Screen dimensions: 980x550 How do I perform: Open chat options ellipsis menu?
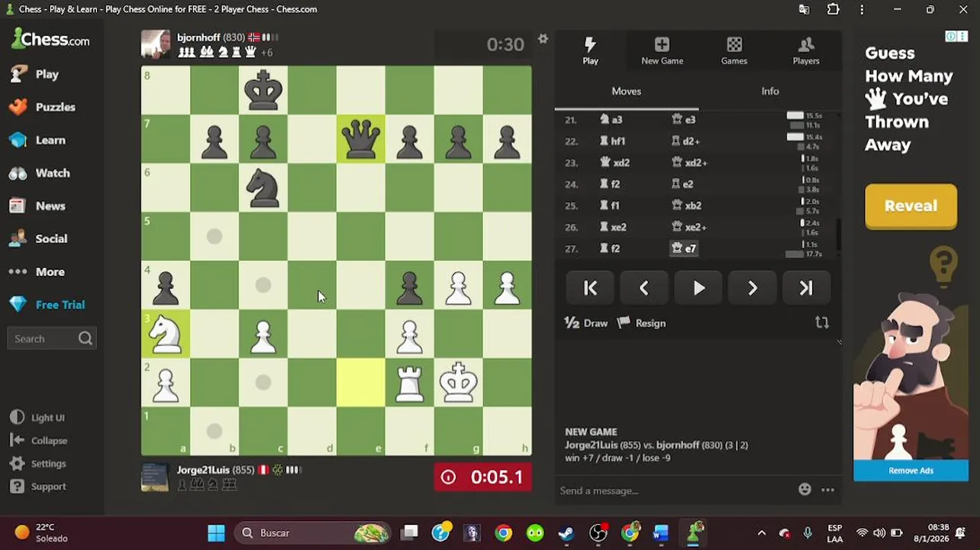(x=827, y=490)
